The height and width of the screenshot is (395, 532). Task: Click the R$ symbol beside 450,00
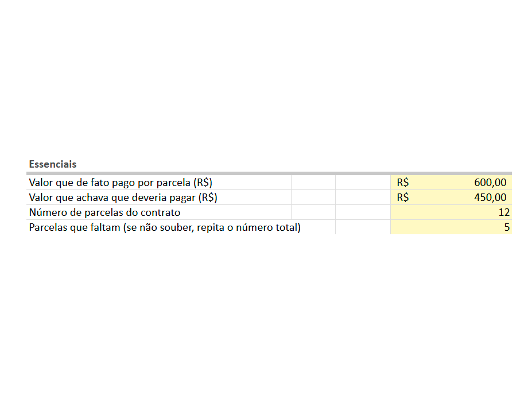pos(403,198)
